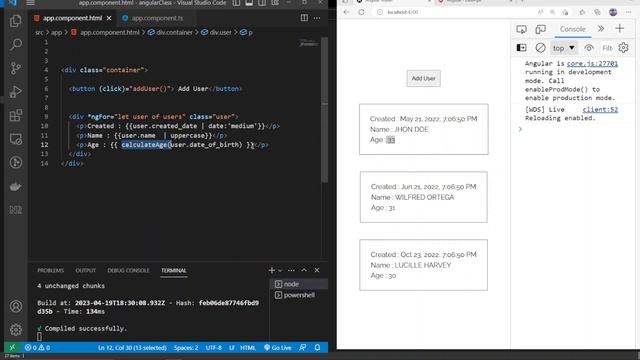Add a new DevTools tool with plus
The width and height of the screenshot is (640, 360).
[x=619, y=29]
